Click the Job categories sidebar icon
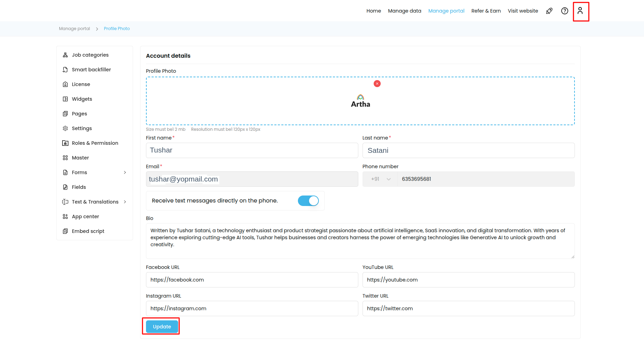The height and width of the screenshot is (341, 644). (x=65, y=55)
